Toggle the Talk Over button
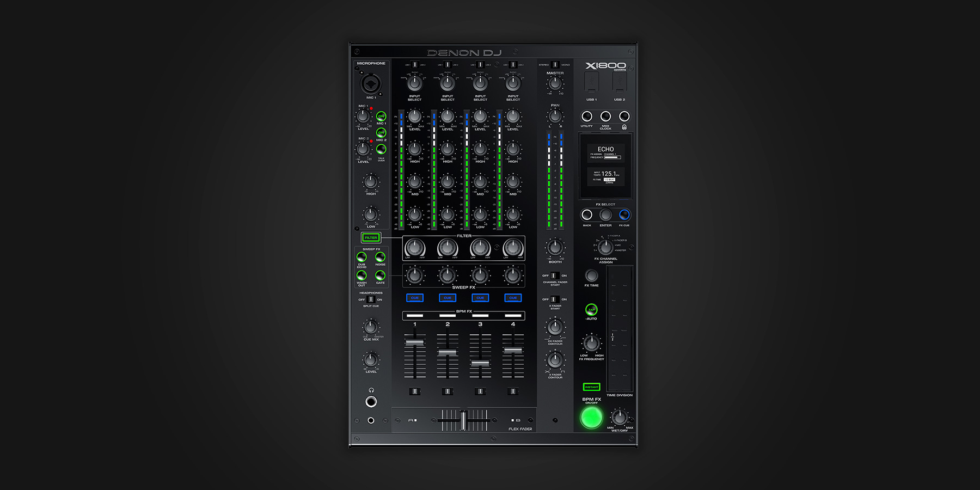This screenshot has width=980, height=490. pyautogui.click(x=381, y=149)
